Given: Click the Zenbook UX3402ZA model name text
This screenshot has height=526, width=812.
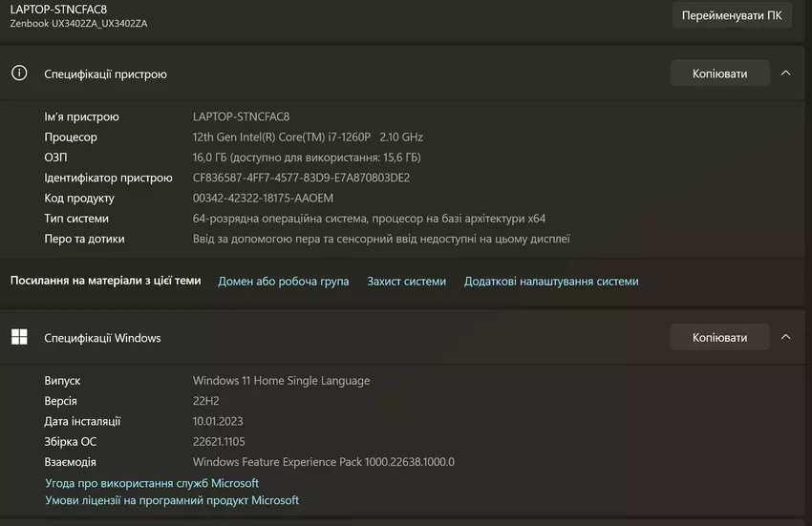Looking at the screenshot, I should click(x=78, y=23).
